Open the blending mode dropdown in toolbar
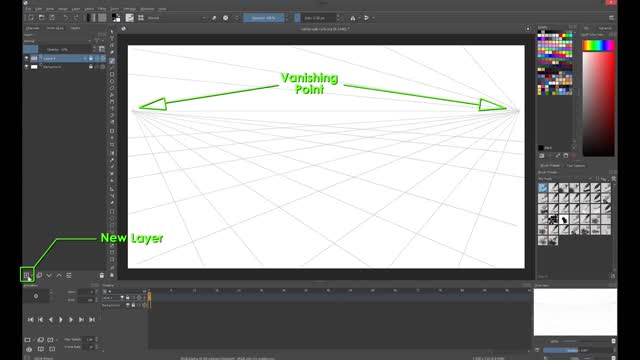Screen dimensions: 640x360 coord(176,18)
